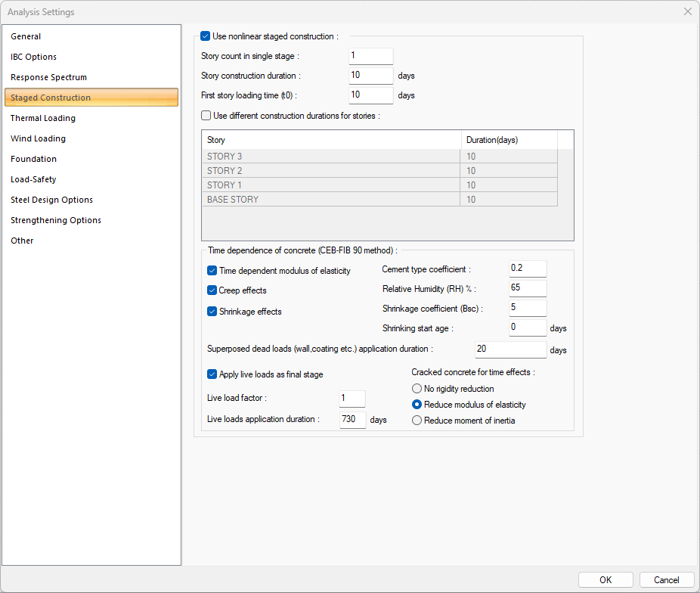Uncheck Use nonlinear staged construction checkbox
Screen dimensions: 700x593
click(x=206, y=36)
